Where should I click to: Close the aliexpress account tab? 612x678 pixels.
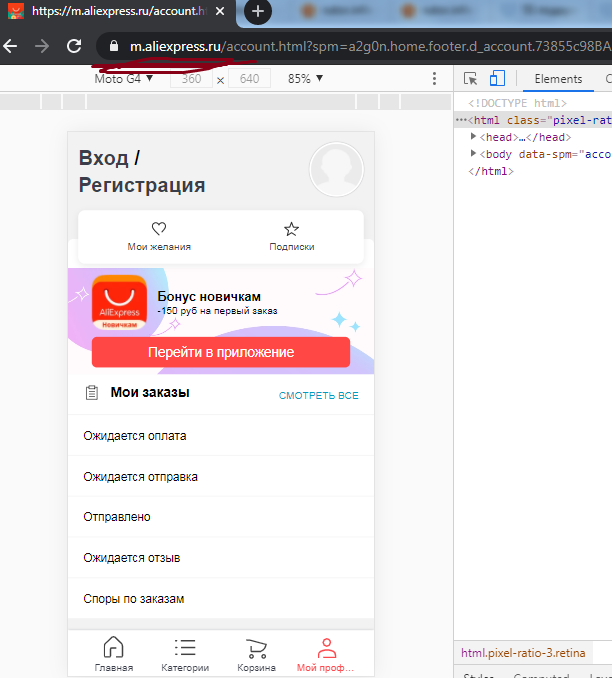(220, 11)
